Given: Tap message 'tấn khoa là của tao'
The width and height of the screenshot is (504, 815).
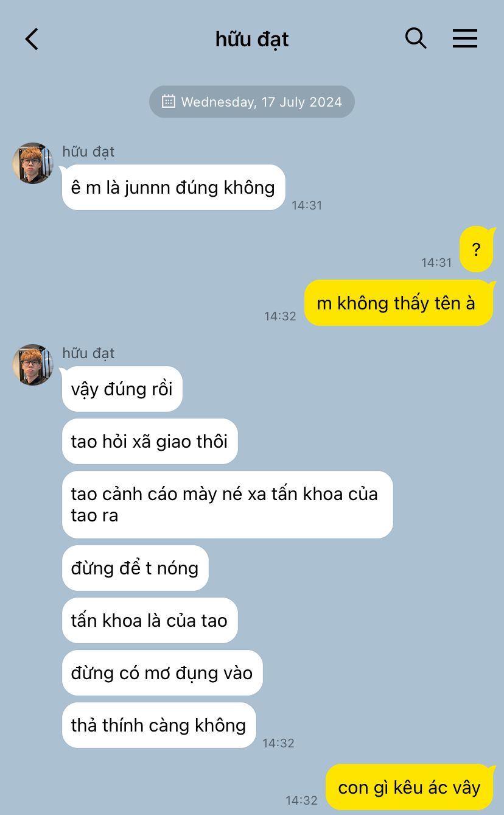Looking at the screenshot, I should [x=150, y=620].
